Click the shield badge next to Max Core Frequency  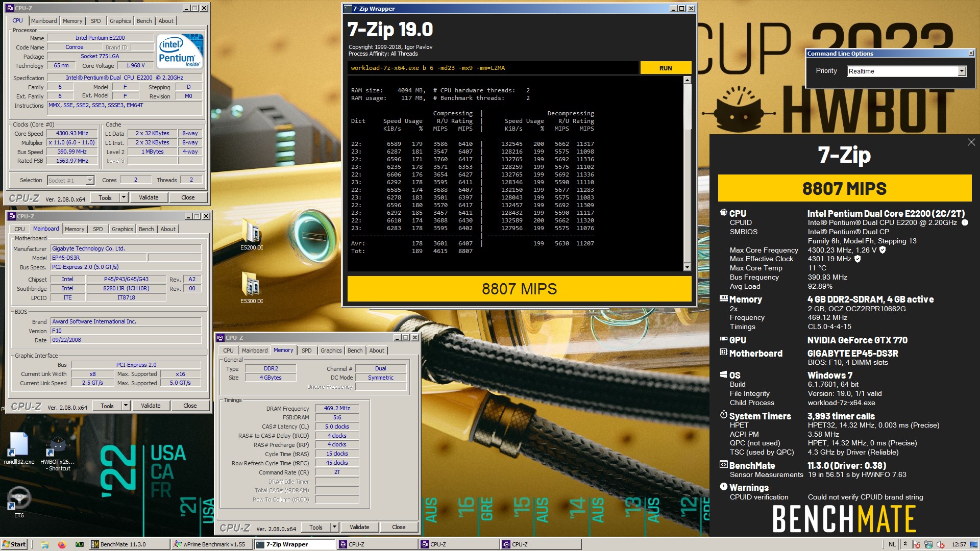883,250
